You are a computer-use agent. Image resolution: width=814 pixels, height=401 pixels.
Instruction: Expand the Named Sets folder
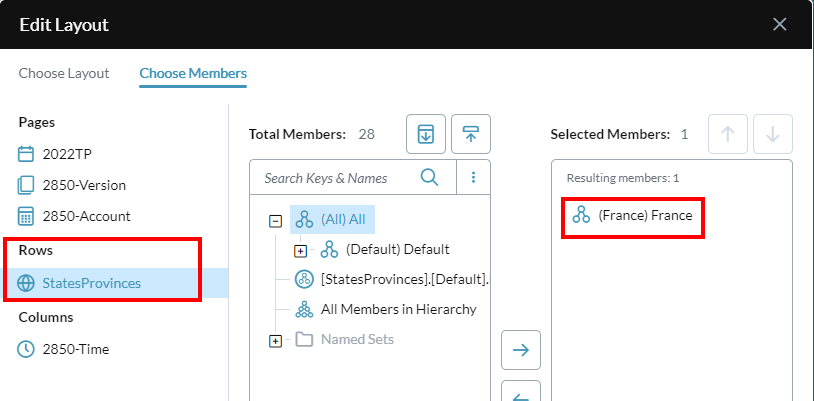pyautogui.click(x=275, y=341)
